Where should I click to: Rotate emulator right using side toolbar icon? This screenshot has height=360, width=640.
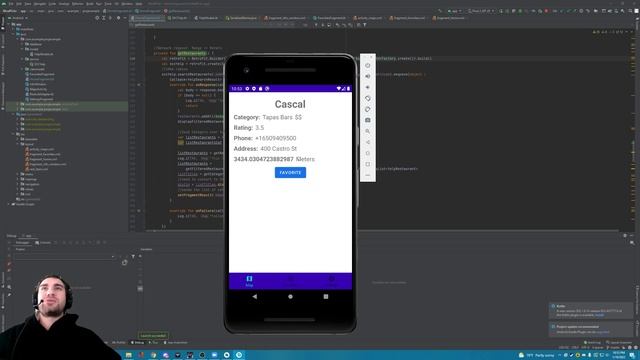pos(368,109)
